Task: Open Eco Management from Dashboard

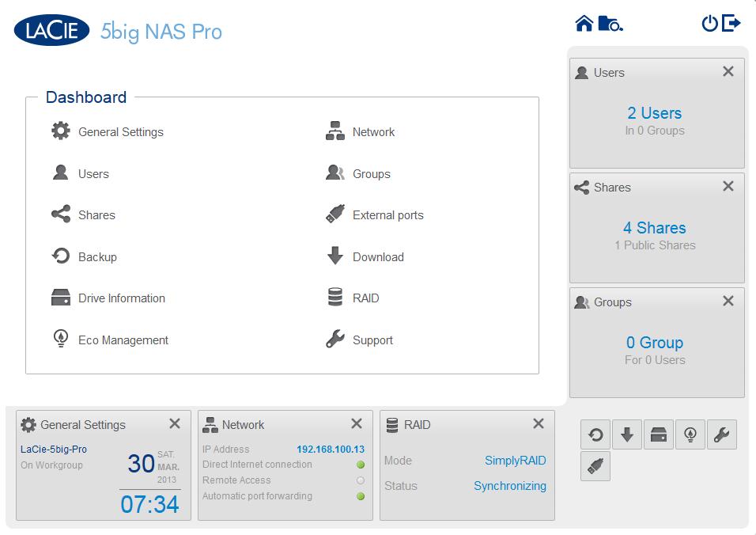Action: (123, 340)
